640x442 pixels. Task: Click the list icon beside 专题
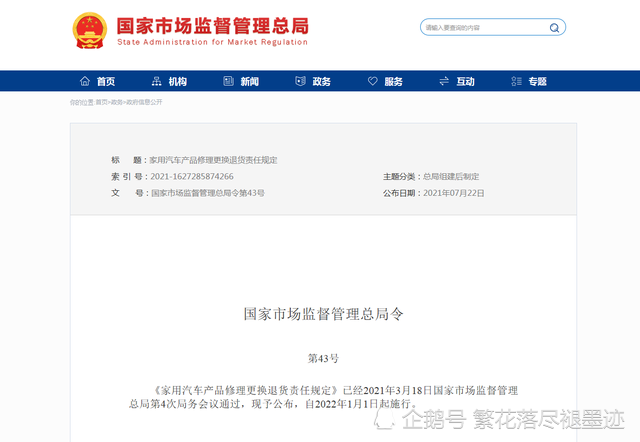pyautogui.click(x=516, y=81)
